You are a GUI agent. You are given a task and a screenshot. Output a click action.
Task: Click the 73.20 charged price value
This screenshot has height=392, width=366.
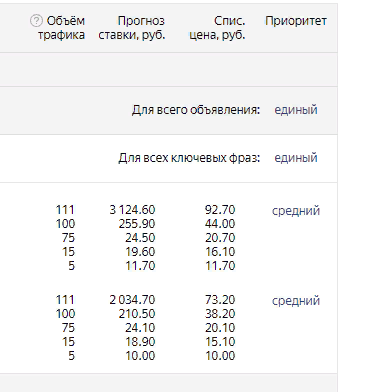[x=220, y=300]
